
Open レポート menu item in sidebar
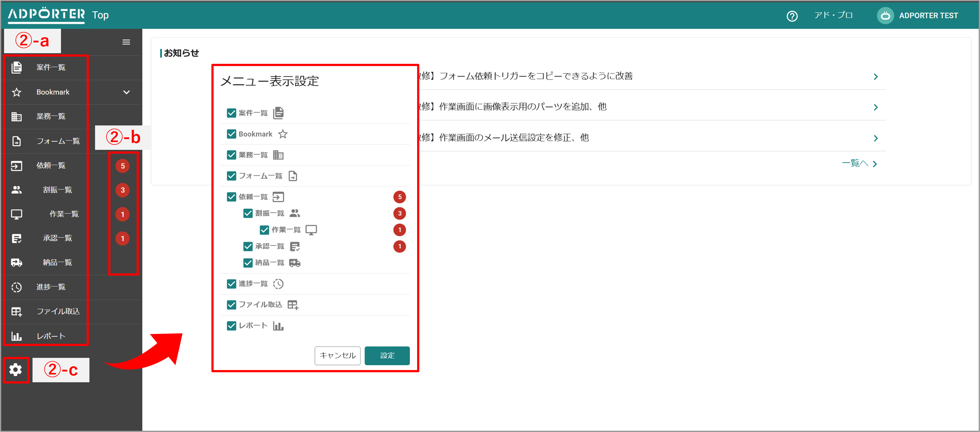click(51, 336)
